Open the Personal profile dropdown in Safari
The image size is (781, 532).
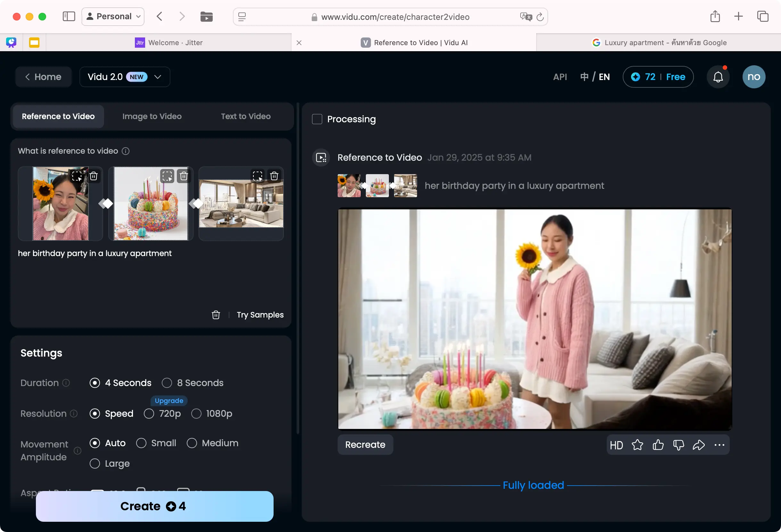click(113, 16)
